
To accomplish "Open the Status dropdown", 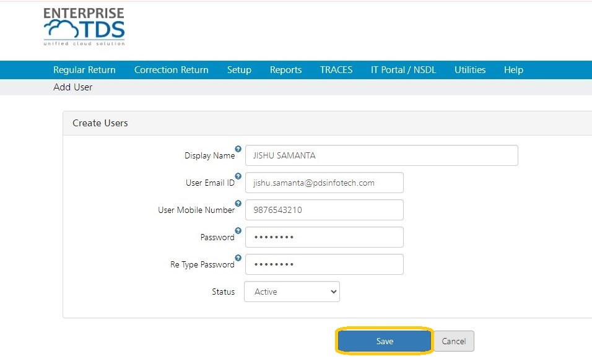I will [x=291, y=292].
